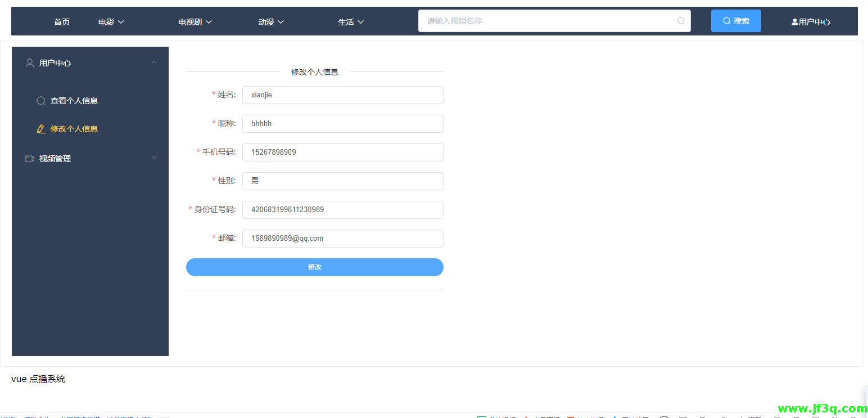Select 查看个人信息 in the sidebar

point(74,101)
